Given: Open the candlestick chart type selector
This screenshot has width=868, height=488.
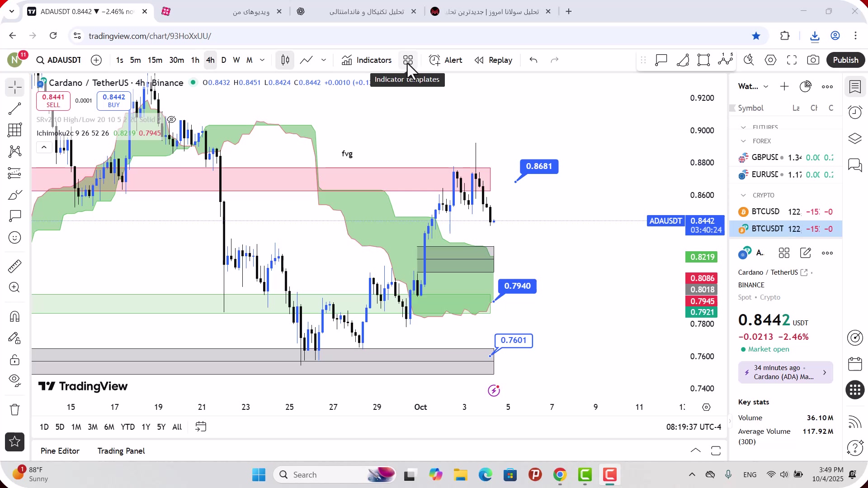Looking at the screenshot, I should coord(285,60).
